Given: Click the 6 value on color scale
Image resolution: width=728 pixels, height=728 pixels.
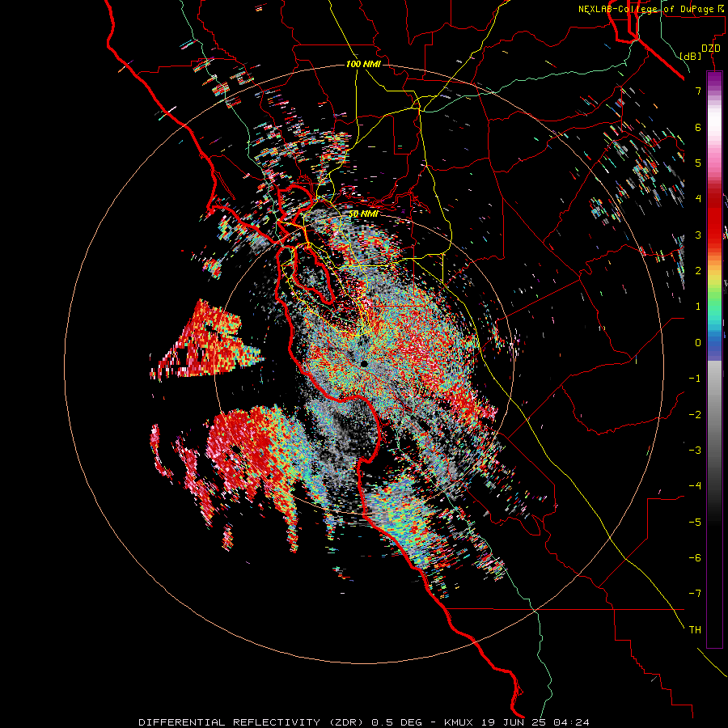Looking at the screenshot, I should pos(698,127).
